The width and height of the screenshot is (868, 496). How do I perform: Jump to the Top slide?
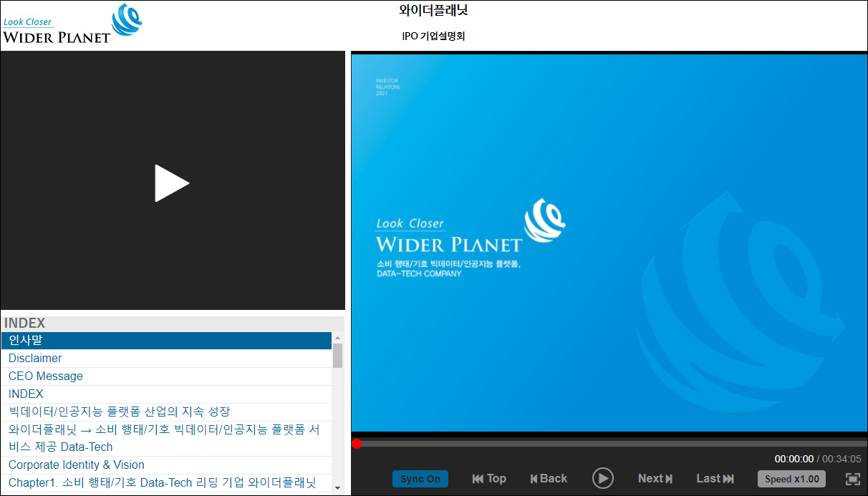point(489,479)
